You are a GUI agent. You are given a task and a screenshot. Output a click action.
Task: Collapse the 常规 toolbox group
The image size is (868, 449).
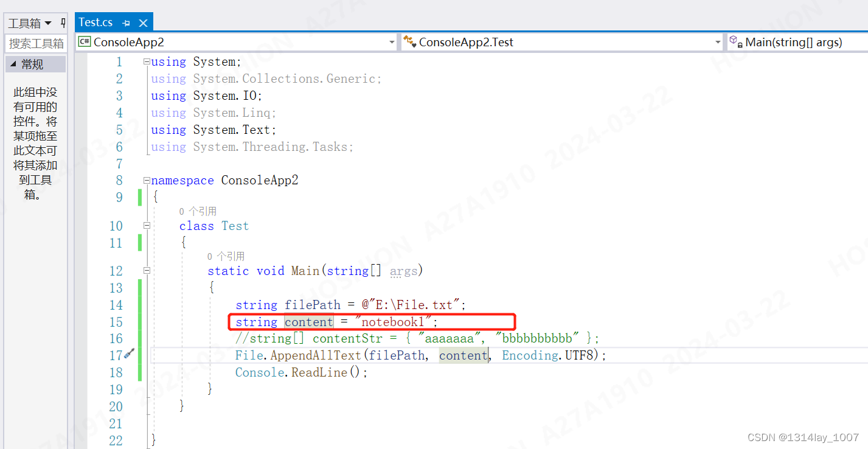13,64
